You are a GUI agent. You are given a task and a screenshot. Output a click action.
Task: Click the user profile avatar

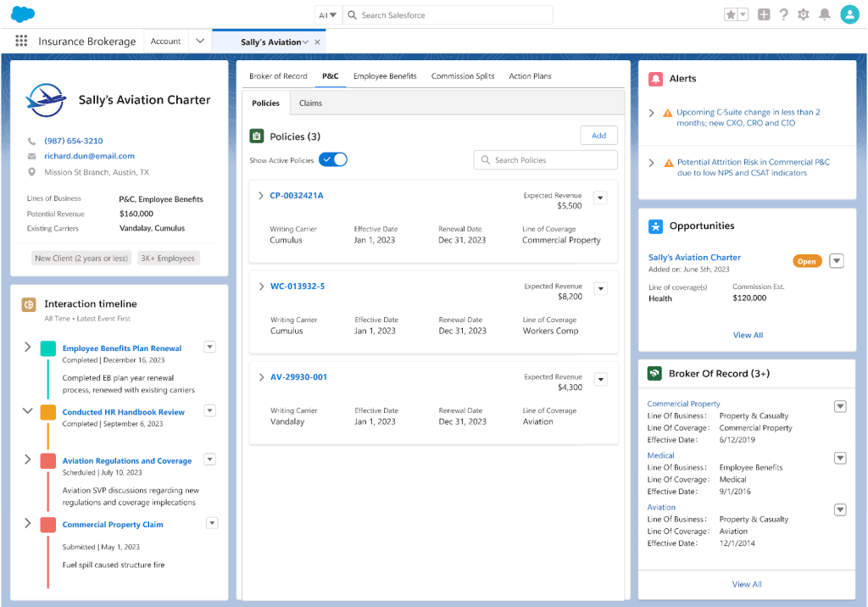pos(849,14)
